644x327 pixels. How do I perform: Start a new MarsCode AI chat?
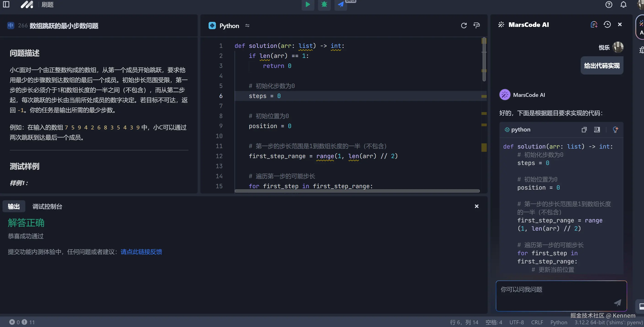coord(594,24)
